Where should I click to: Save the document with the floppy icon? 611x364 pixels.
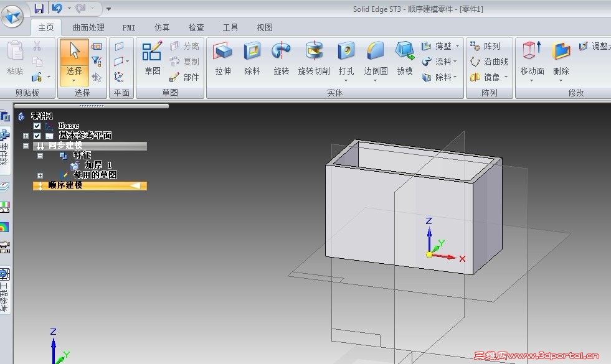click(39, 8)
